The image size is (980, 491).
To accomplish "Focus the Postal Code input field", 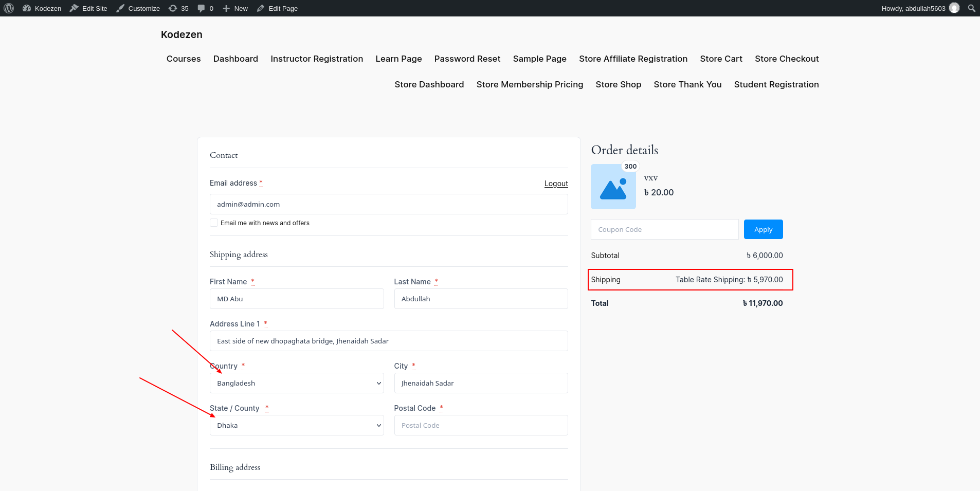I will pos(481,425).
